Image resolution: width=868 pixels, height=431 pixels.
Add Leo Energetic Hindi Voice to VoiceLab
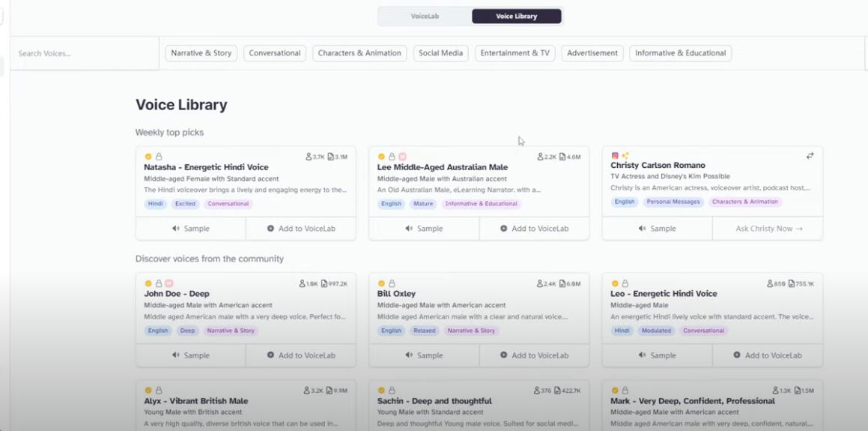point(767,355)
